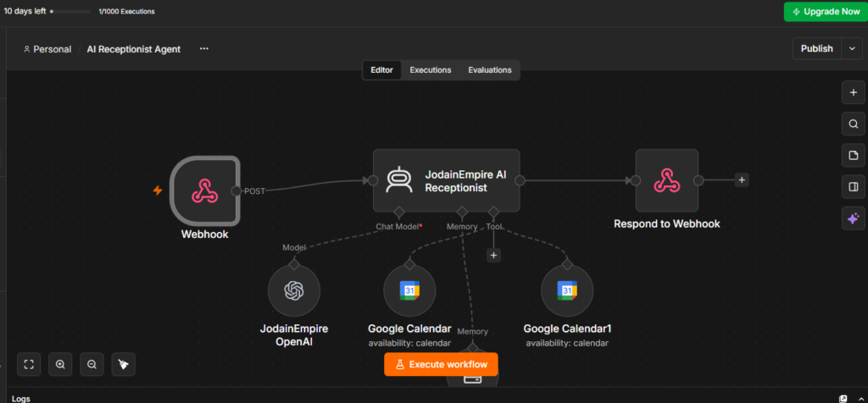The image size is (868, 403).
Task: Click the "Webhook" label under trigger node
Action: 205,235
